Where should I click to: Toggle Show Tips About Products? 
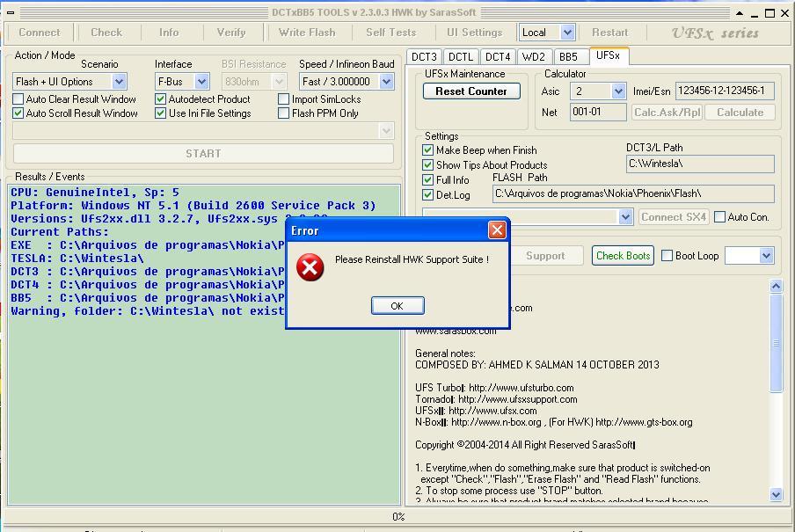[428, 164]
